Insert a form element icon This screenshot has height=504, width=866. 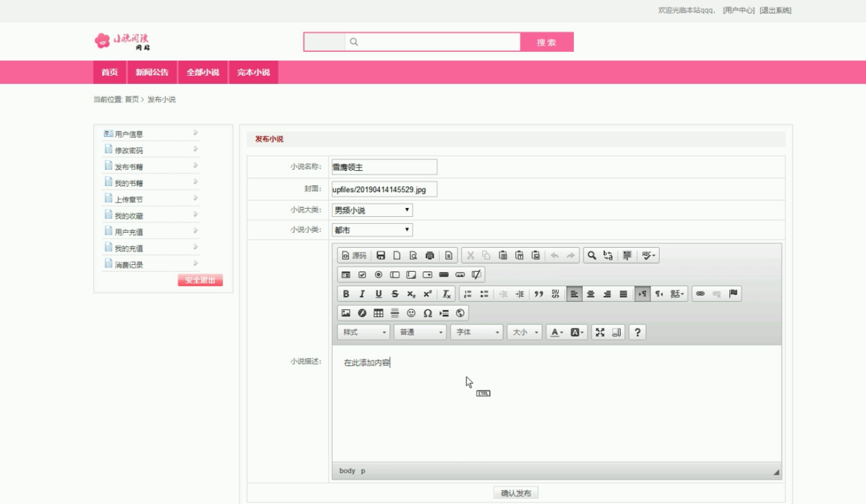(x=346, y=274)
